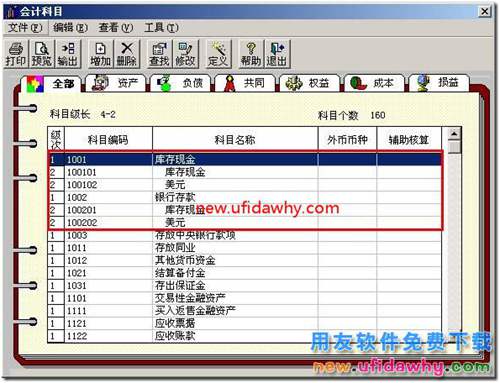
Task: Switch to the 全部 tab
Action: 52,83
